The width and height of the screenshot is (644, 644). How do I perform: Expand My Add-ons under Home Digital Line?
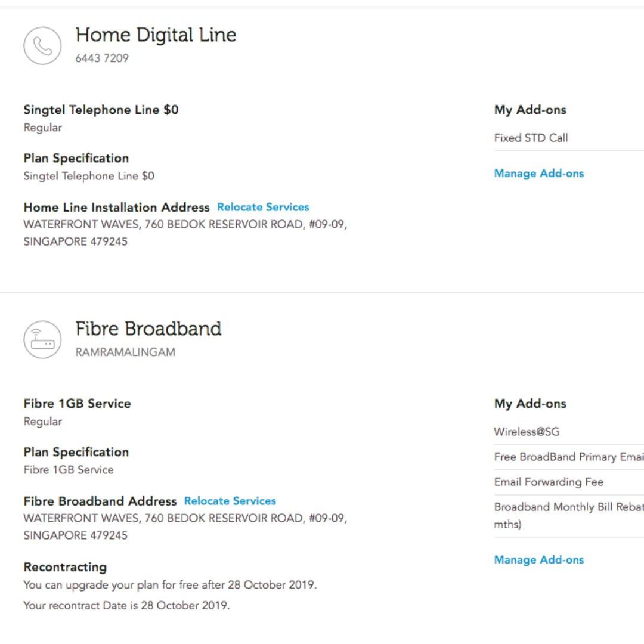coord(530,110)
